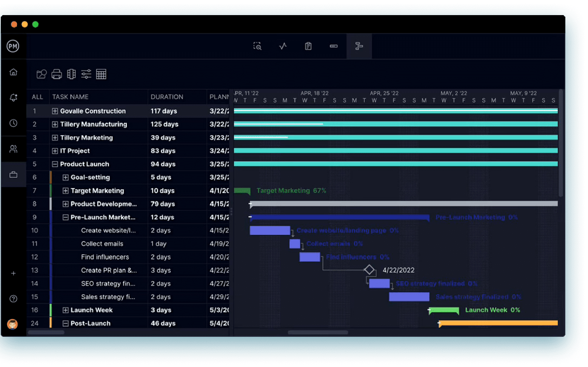The height and width of the screenshot is (367, 588).
Task: Click the Target Marketing progress bar
Action: tap(242, 191)
